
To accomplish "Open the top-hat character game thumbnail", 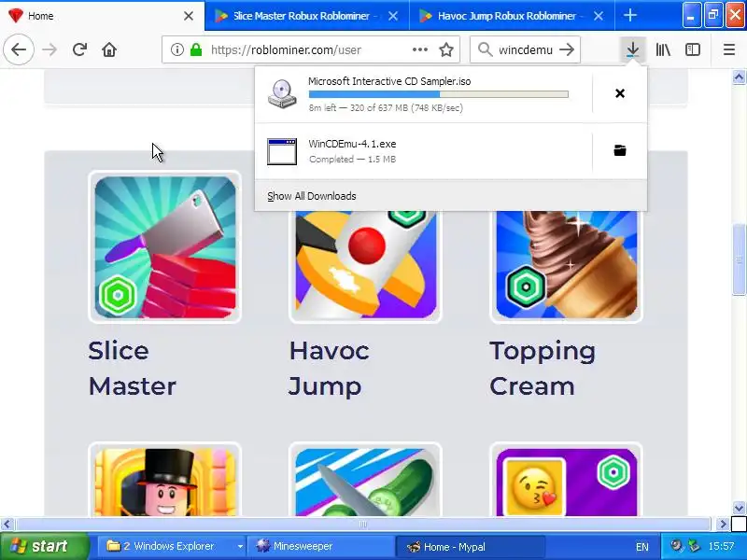I will coord(165,480).
